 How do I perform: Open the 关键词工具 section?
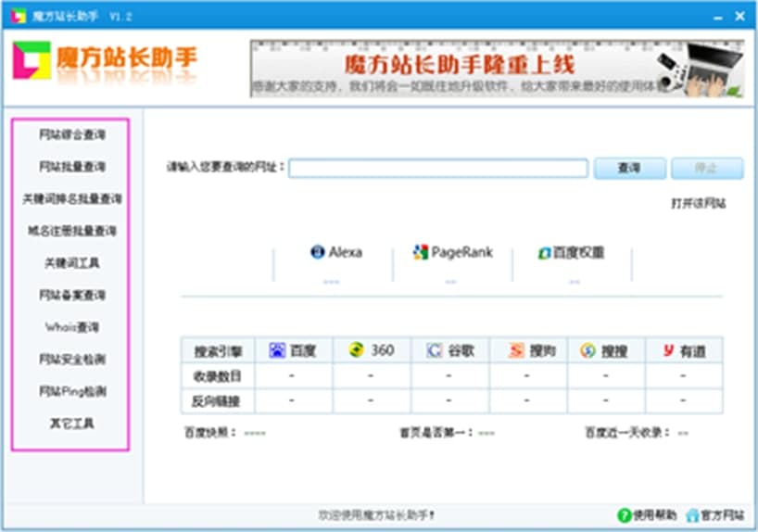[x=72, y=262]
